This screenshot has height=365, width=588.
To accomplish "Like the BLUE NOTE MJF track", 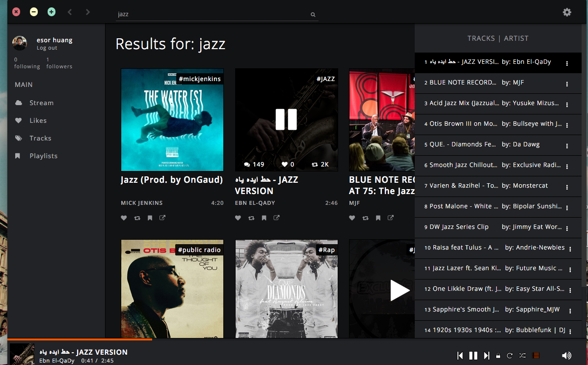I will pos(352,218).
